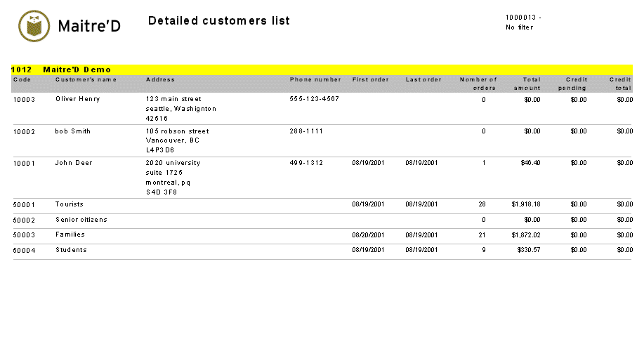Click the Customer's name column header
644x337 pixels.
(x=86, y=79)
